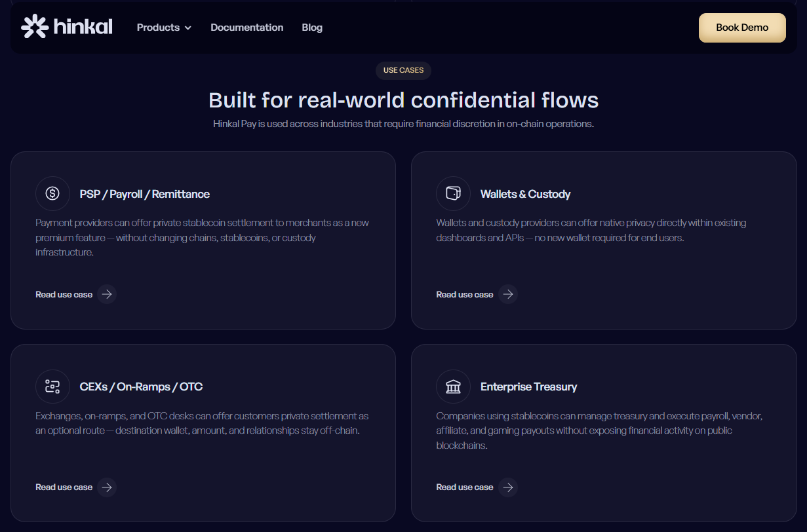Click the Hinkal snowflake logo icon
This screenshot has height=532, width=807.
tap(35, 27)
